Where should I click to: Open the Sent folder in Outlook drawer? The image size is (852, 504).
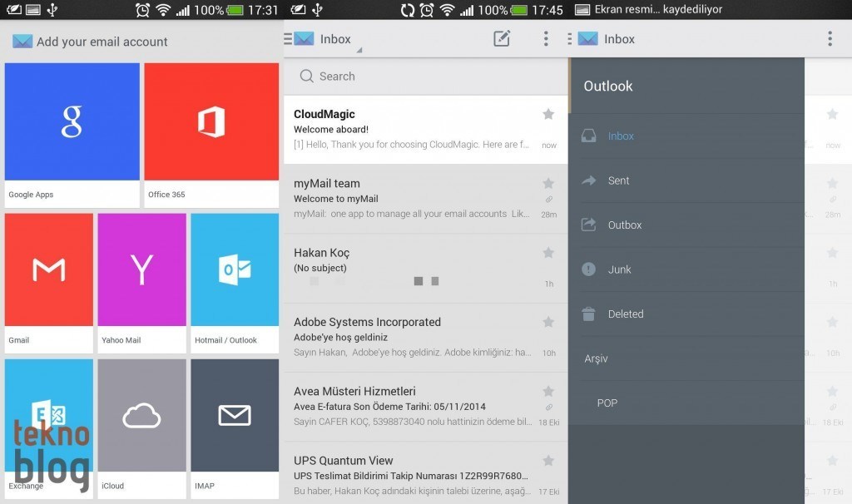[618, 180]
